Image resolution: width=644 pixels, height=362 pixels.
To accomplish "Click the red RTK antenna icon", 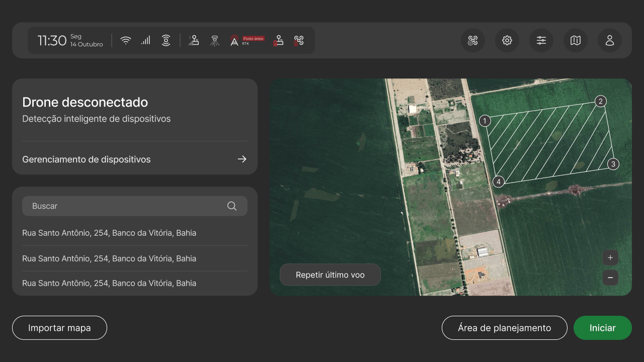I will pyautogui.click(x=234, y=41).
